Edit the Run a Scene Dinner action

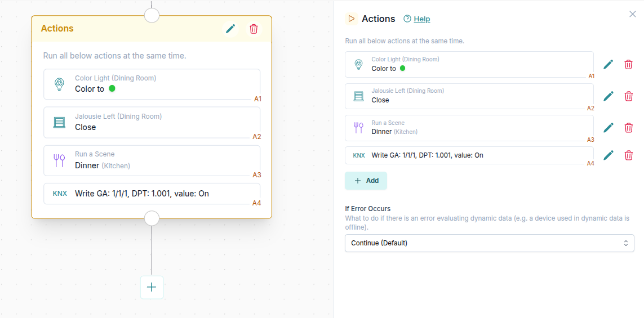click(608, 128)
